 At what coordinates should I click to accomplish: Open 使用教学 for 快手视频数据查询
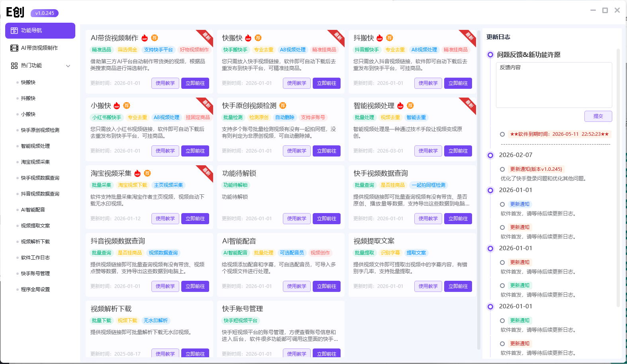[x=428, y=219]
